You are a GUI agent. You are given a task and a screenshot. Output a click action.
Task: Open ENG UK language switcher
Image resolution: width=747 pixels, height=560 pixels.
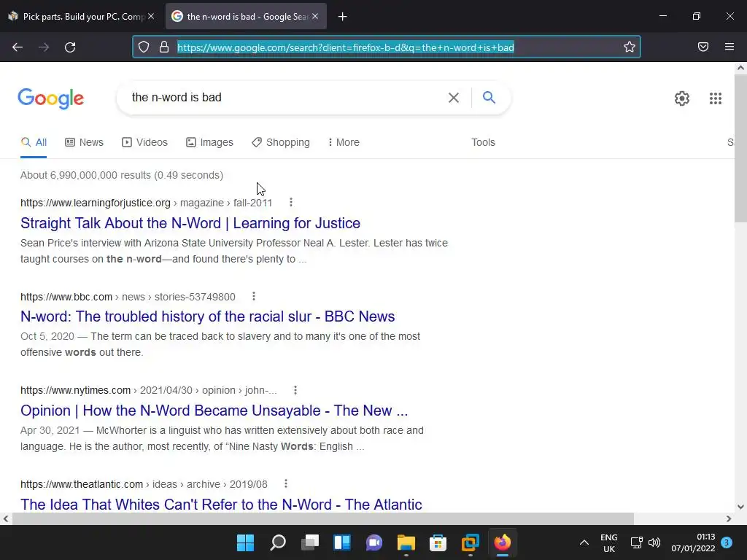609,542
